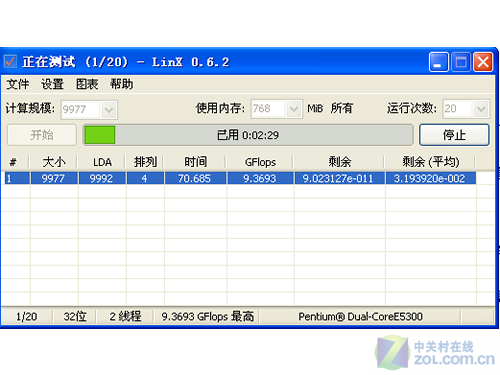500x375 pixels.
Task: Click the 9992 LDA cell
Action: tap(102, 178)
